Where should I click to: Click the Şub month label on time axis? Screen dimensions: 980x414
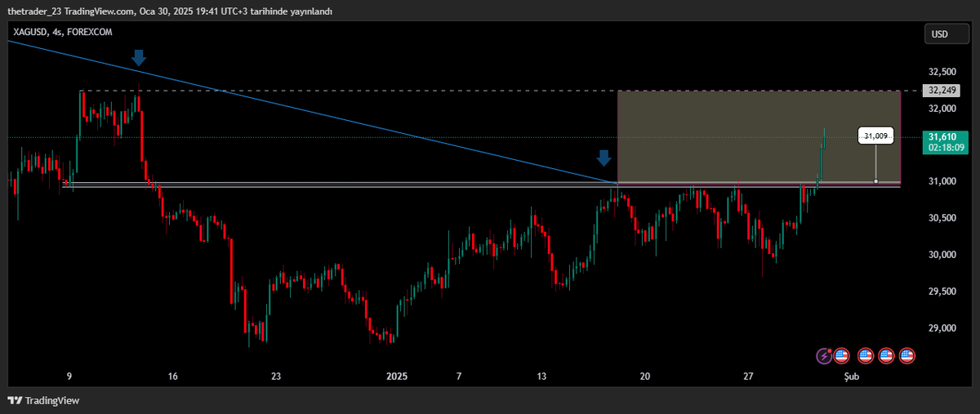tap(851, 376)
